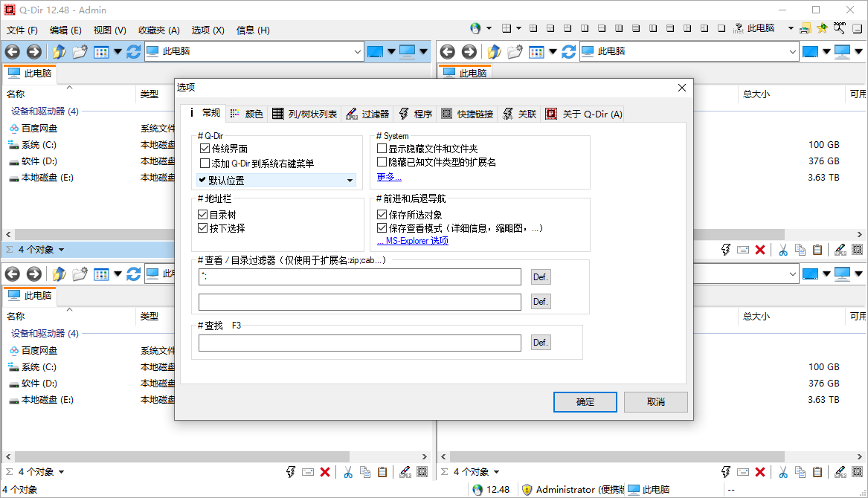Click the 确定 button

(585, 401)
